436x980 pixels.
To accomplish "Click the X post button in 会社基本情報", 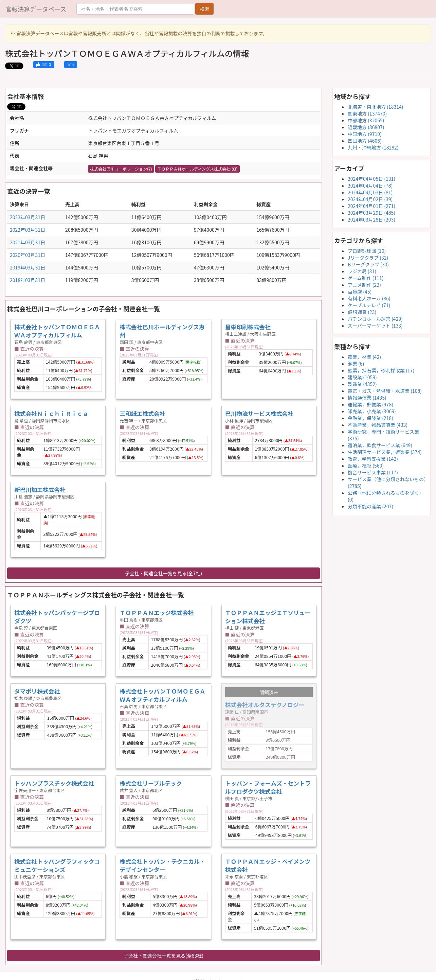I will [16, 106].
